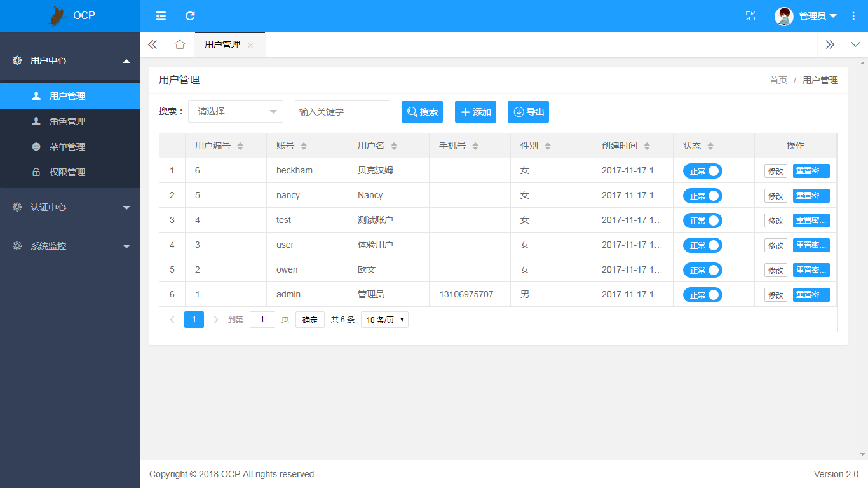Click the lock icon beside 权限管理
Viewport: 868px width, 488px height.
pyautogui.click(x=36, y=172)
